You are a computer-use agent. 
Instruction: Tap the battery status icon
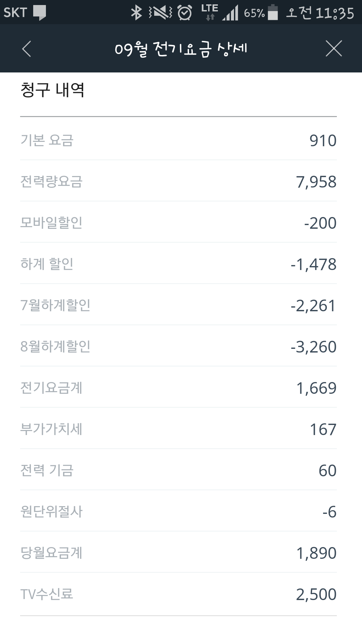click(x=273, y=13)
